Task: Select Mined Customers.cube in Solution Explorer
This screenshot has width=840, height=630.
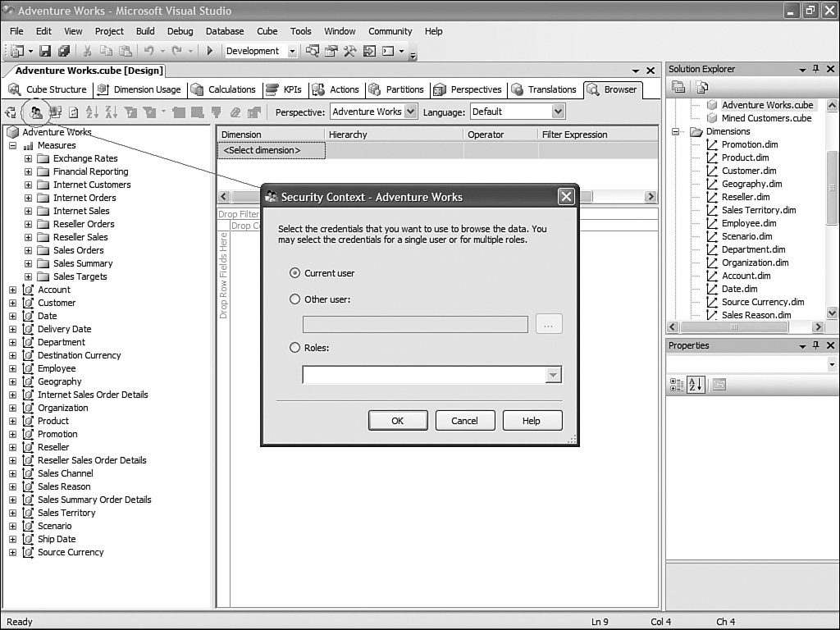Action: 766,118
